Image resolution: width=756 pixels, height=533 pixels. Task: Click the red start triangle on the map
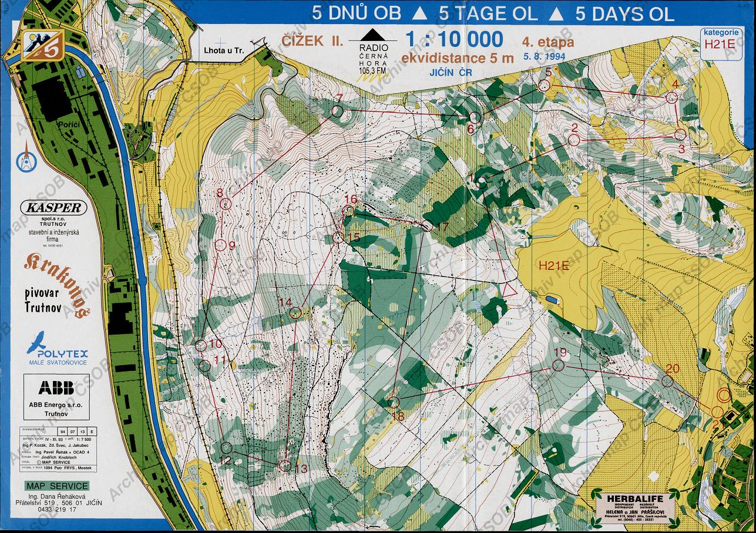click(x=508, y=289)
